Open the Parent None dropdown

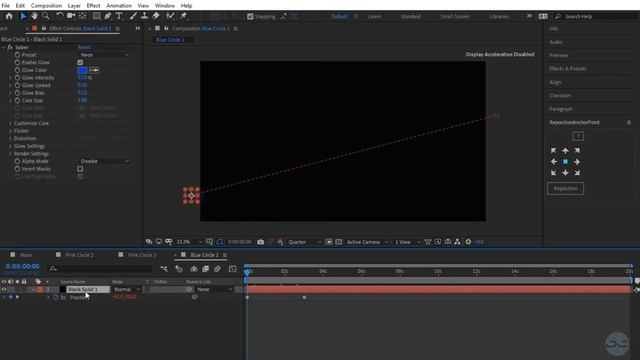(x=214, y=289)
